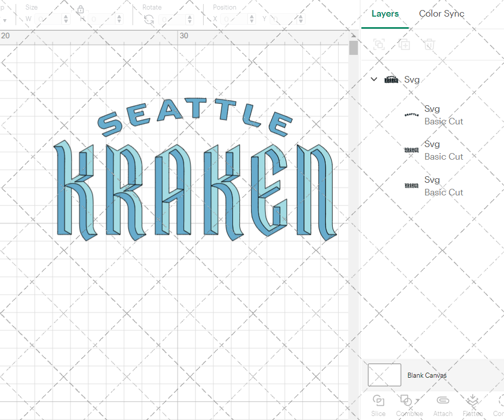
Task: Click the Svg group layer name
Action: tap(412, 80)
